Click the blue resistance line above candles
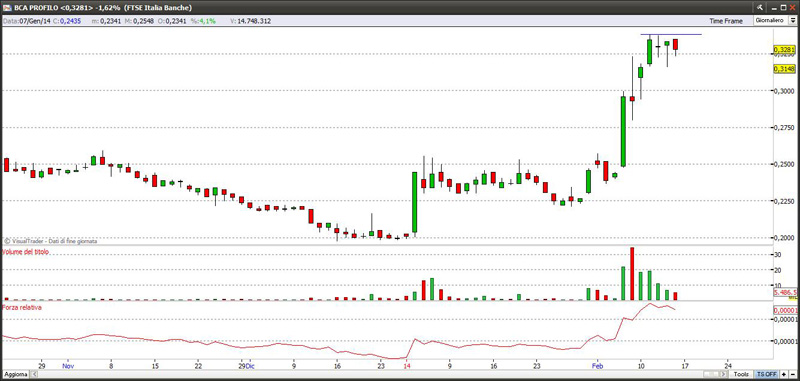800x381 pixels. tap(671, 34)
